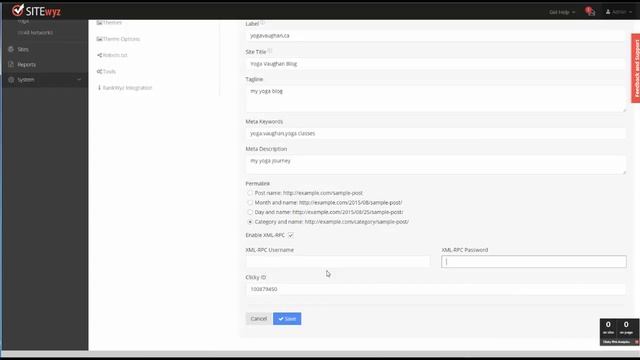The width and height of the screenshot is (640, 360).
Task: Save the site settings
Action: (287, 319)
